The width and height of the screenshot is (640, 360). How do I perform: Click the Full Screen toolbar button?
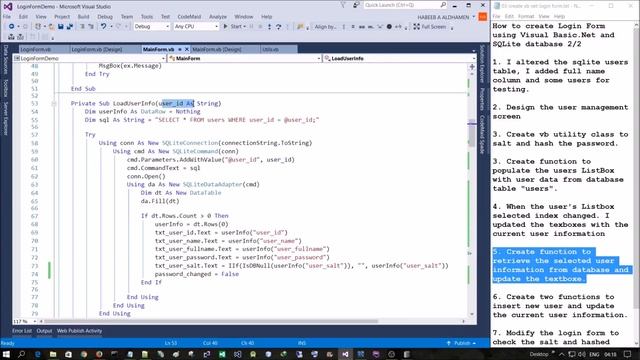[429, 27]
